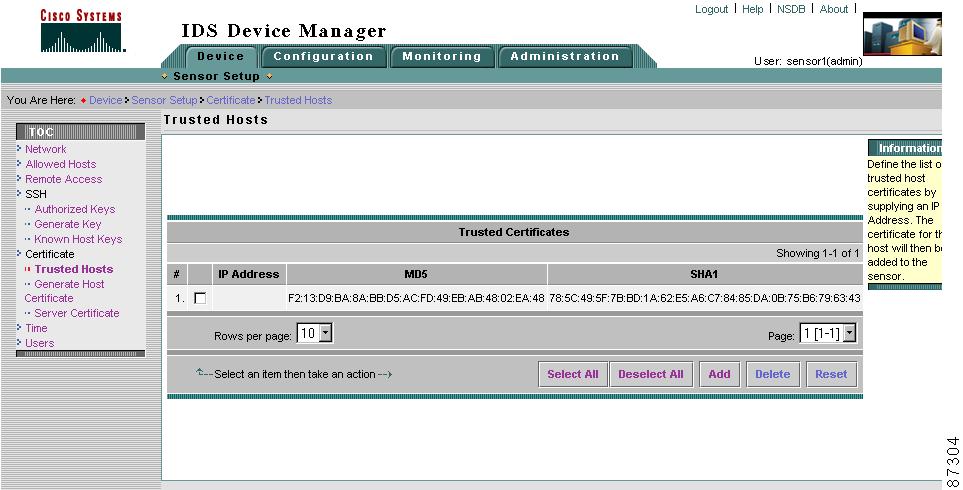963x490 pixels.
Task: Switch to the Device tab
Action: [220, 56]
